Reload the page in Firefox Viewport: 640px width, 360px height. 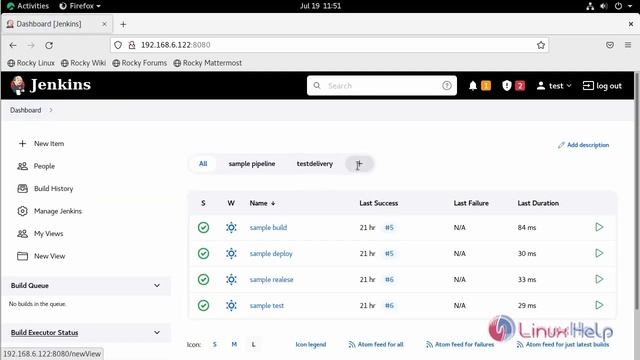pos(49,45)
